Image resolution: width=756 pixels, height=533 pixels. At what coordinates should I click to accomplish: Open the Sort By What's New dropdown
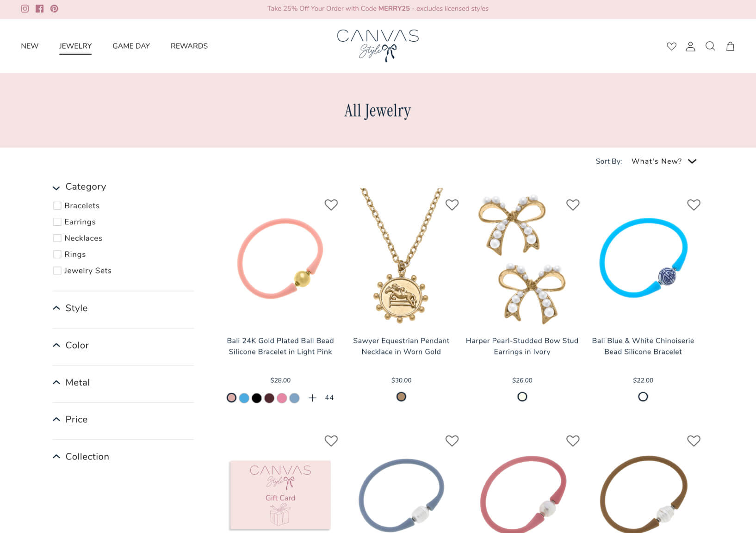coord(664,161)
